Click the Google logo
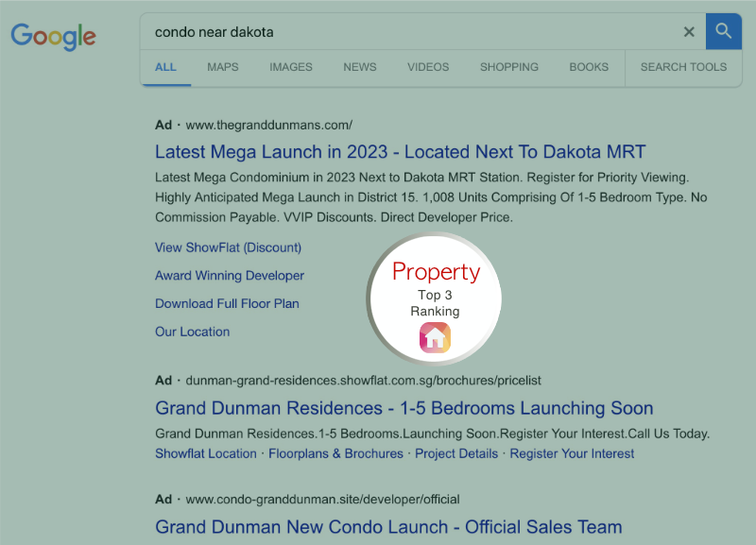 [x=54, y=36]
